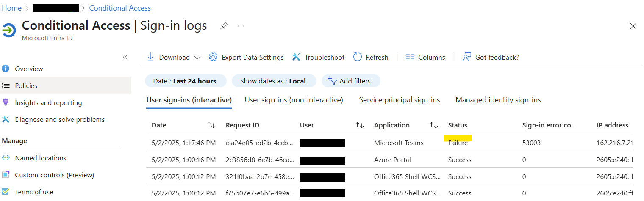Go to Named locations in sidebar
This screenshot has height=201, width=644.
(41, 158)
